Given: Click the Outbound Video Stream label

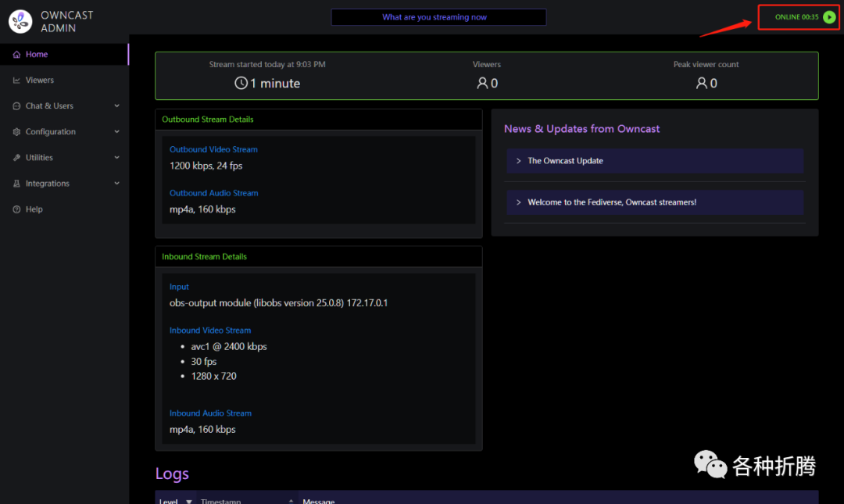Looking at the screenshot, I should pyautogui.click(x=213, y=150).
